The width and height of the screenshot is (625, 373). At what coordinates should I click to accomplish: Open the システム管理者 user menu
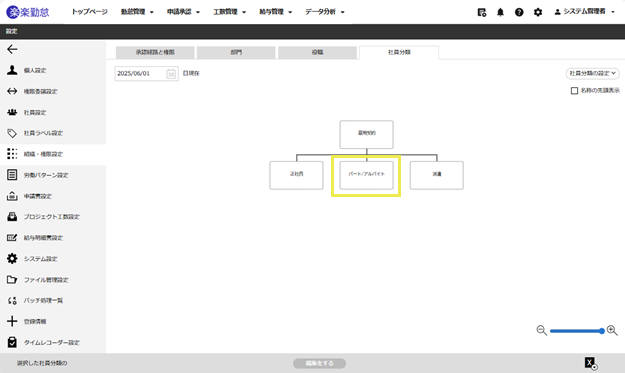coord(584,12)
